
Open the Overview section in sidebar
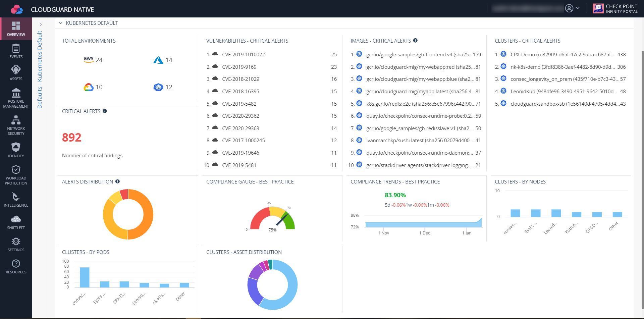tap(16, 29)
